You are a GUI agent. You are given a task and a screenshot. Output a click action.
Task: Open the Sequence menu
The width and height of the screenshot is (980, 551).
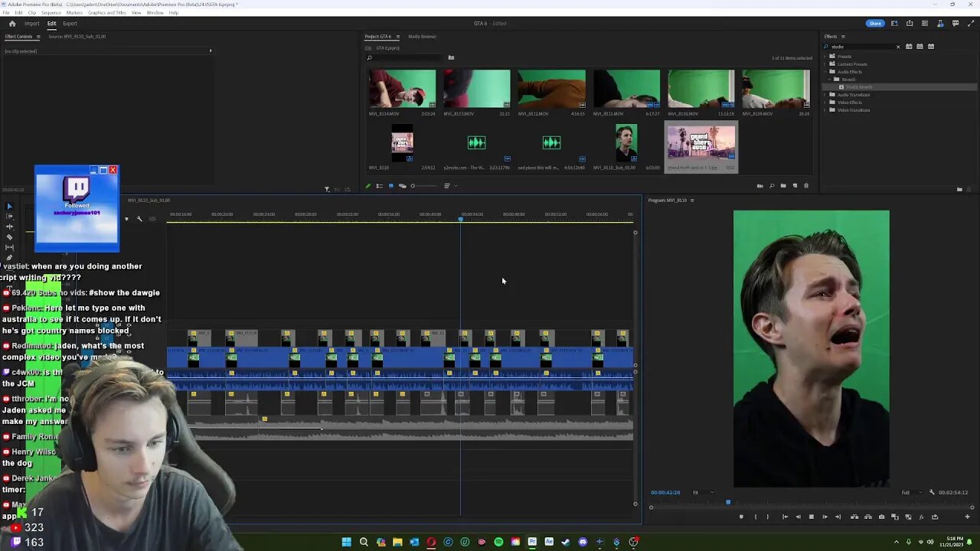51,13
